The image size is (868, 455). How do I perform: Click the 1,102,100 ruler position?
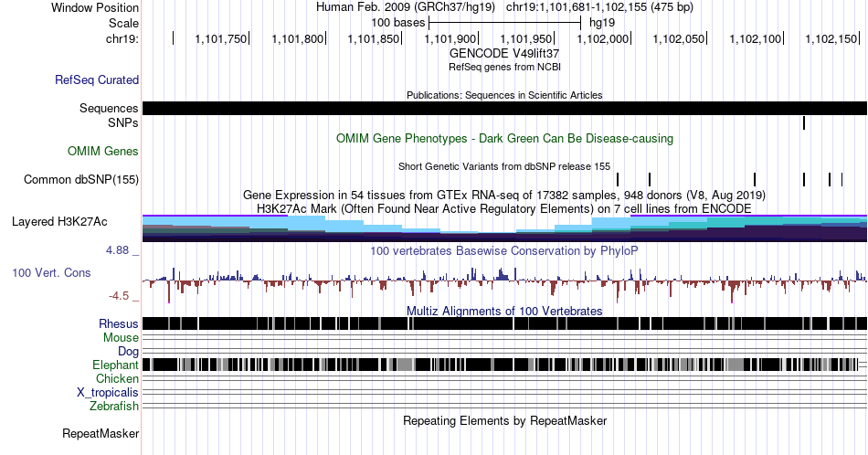[755, 38]
